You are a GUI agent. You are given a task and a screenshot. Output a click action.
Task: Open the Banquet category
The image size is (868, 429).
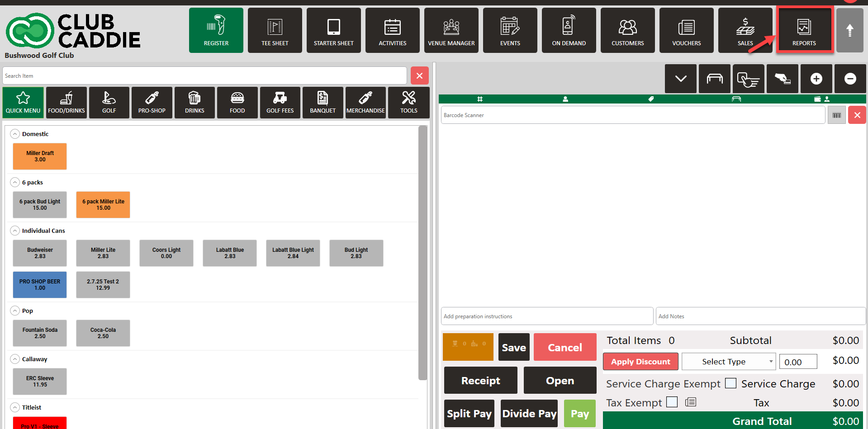[323, 103]
